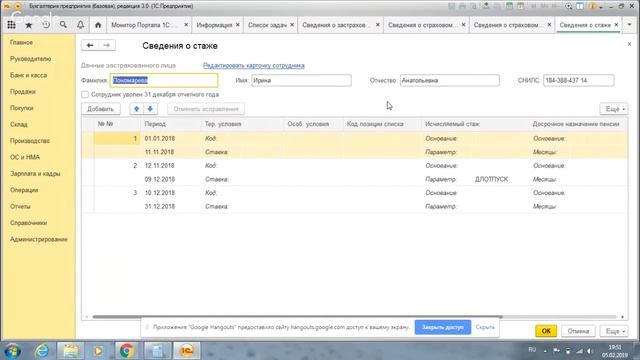Select ДЛОТПУСК parameter cell in row 2
640x360 pixels.
[491, 179]
